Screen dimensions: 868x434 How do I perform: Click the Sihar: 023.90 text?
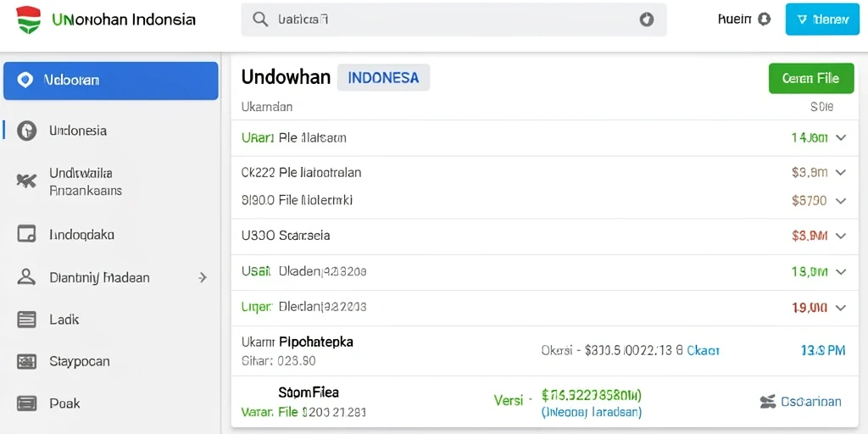[278, 361]
